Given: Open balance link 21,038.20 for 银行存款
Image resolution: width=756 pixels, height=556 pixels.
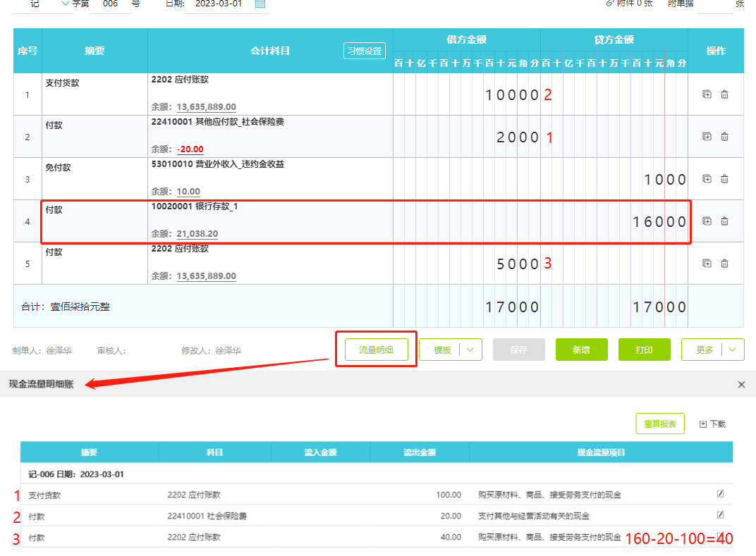Looking at the screenshot, I should (x=197, y=234).
